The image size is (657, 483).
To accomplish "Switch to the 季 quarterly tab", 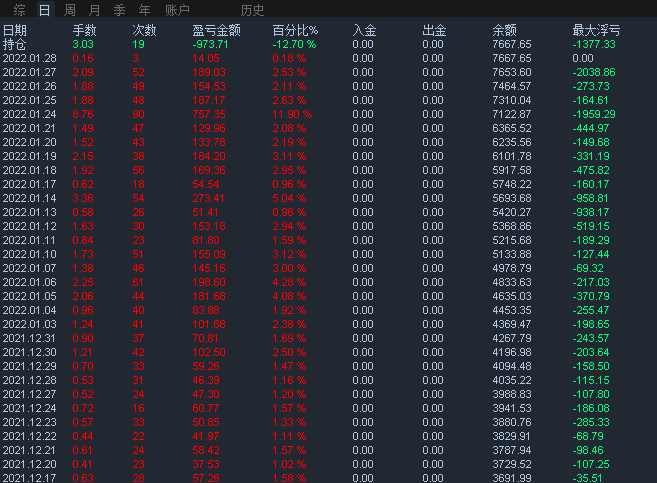I will pos(119,10).
